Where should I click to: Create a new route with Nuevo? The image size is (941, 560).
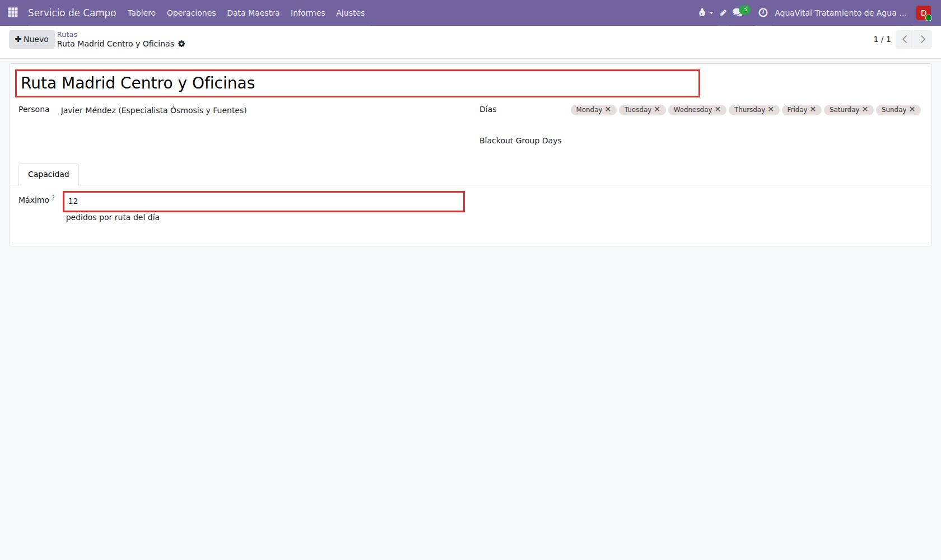tap(32, 39)
